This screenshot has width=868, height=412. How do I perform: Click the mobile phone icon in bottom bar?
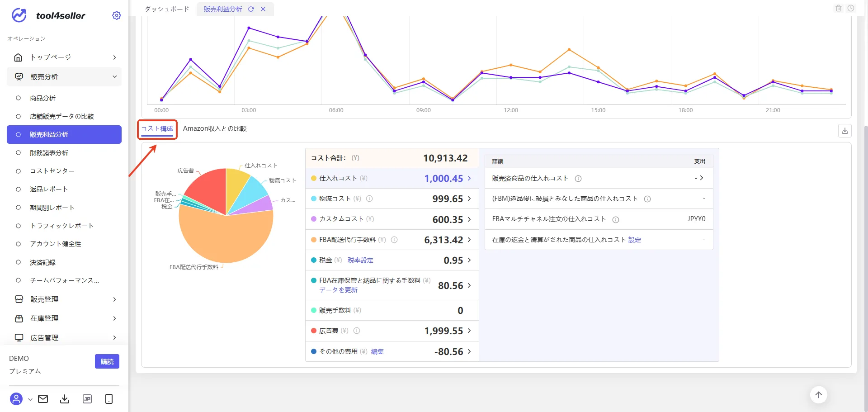(x=109, y=399)
